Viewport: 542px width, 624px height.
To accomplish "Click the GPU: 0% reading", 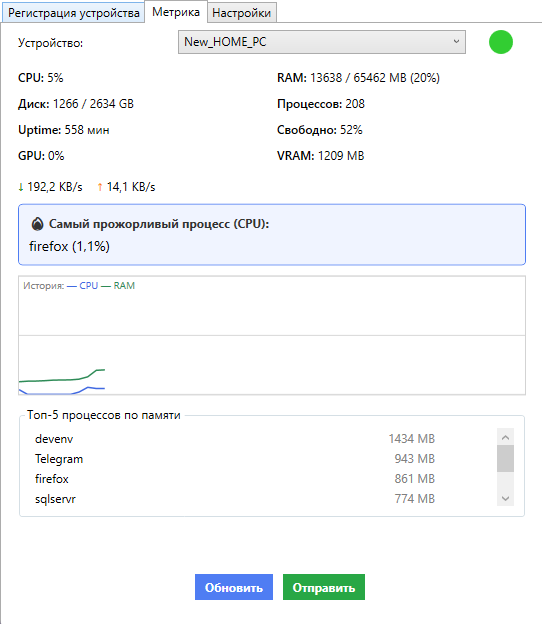I will click(41, 156).
